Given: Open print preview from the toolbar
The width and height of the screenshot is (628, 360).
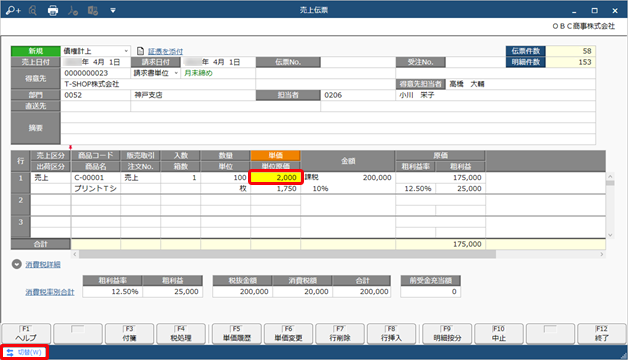Looking at the screenshot, I should [x=33, y=10].
